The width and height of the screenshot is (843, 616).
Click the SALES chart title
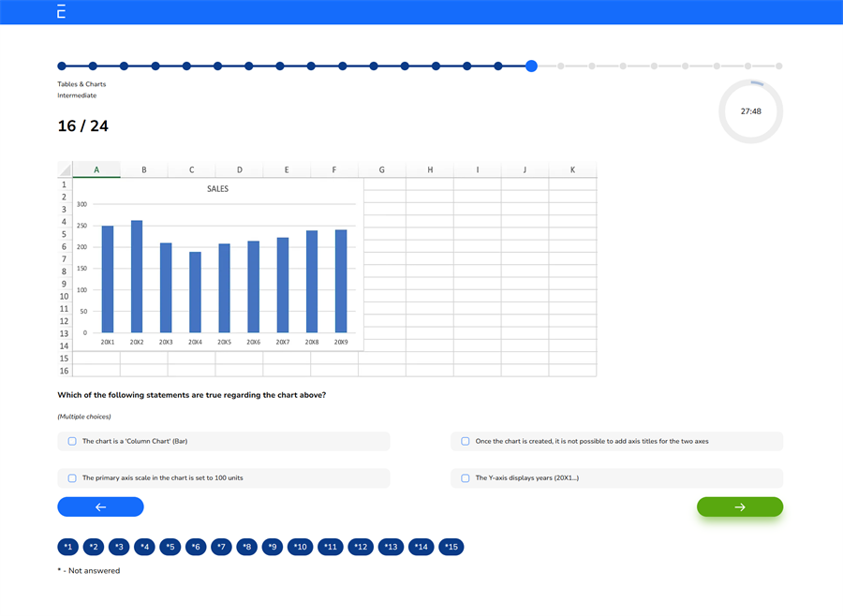[217, 188]
